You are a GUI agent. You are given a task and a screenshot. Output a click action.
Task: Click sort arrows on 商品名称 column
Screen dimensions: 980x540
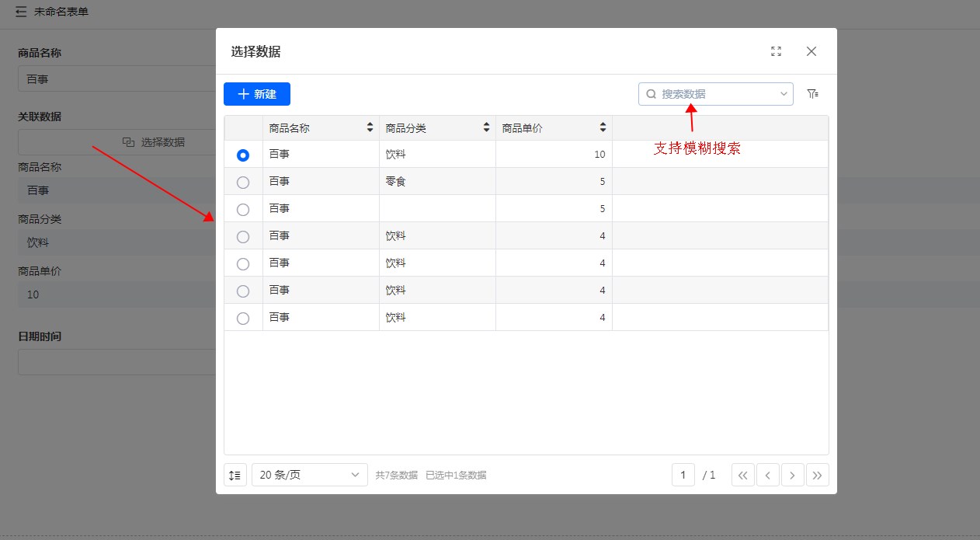pyautogui.click(x=370, y=128)
